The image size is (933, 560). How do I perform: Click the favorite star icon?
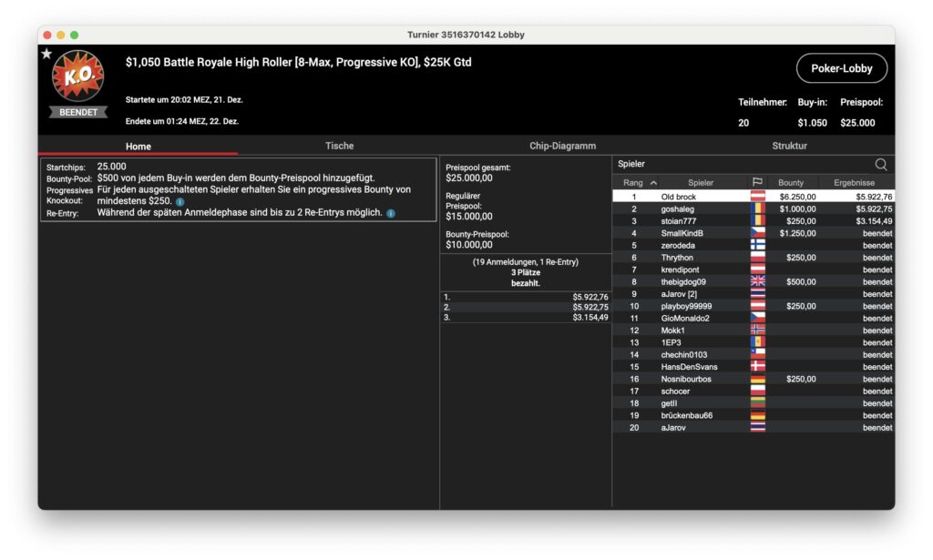[46, 54]
